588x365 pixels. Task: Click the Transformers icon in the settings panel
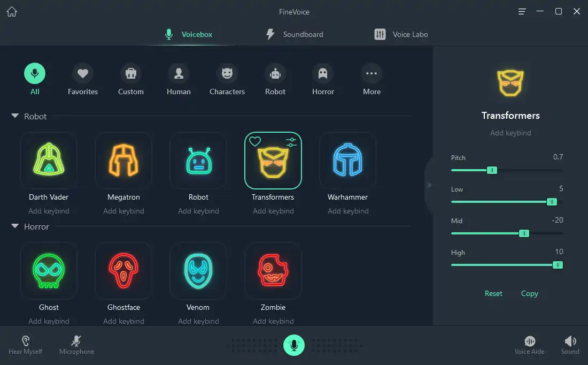[510, 83]
